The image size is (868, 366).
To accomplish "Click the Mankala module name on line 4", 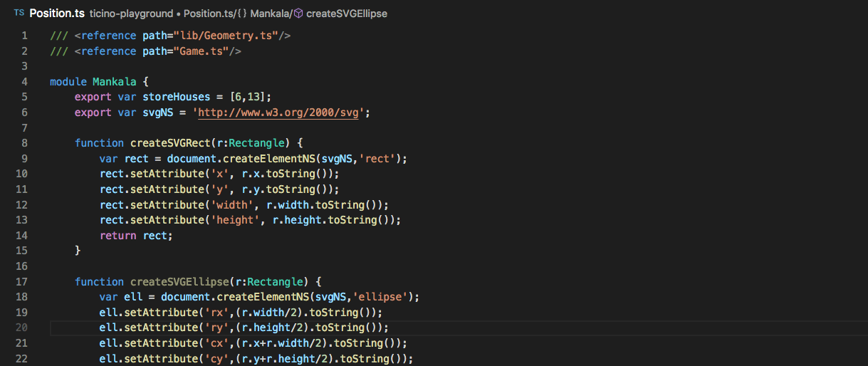I will (114, 82).
